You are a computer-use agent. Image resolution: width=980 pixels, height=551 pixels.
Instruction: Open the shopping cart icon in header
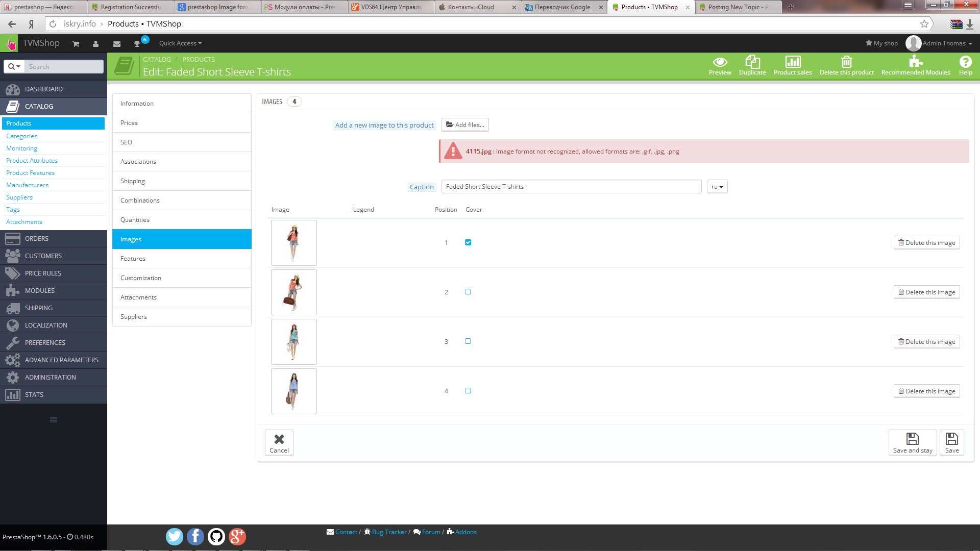click(76, 44)
